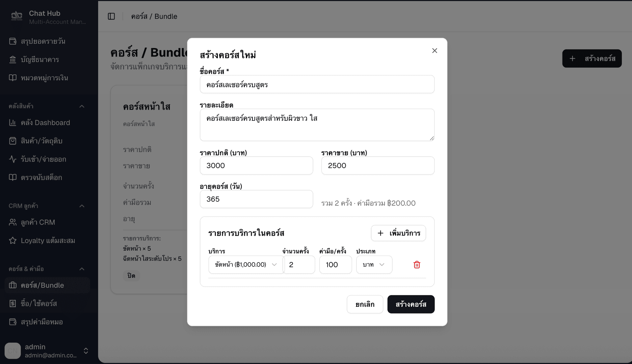Viewport: 632px width, 364px height.
Task: Select the Loyalty แต้มสะสม star icon
Action: 13,240
